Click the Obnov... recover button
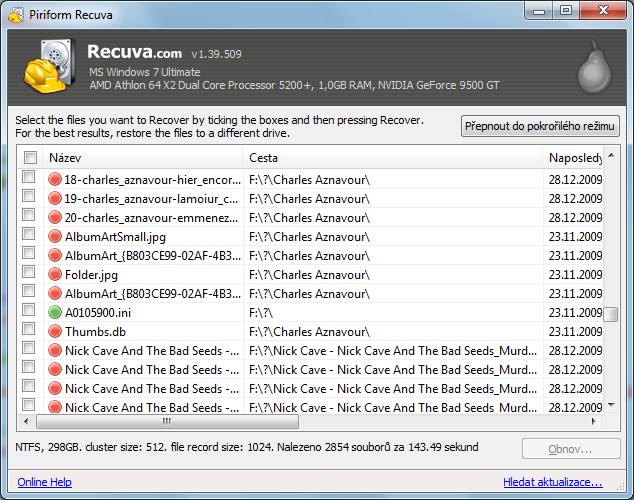The image size is (635, 500). pyautogui.click(x=571, y=449)
